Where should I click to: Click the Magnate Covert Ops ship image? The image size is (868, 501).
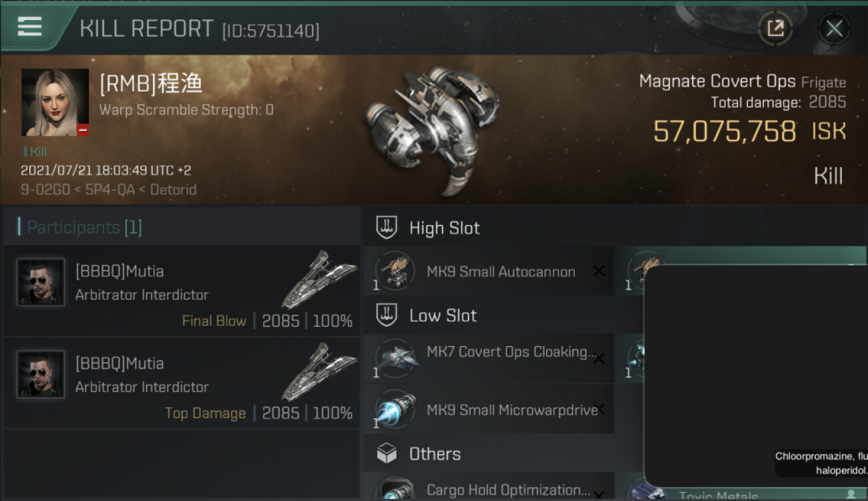click(431, 127)
